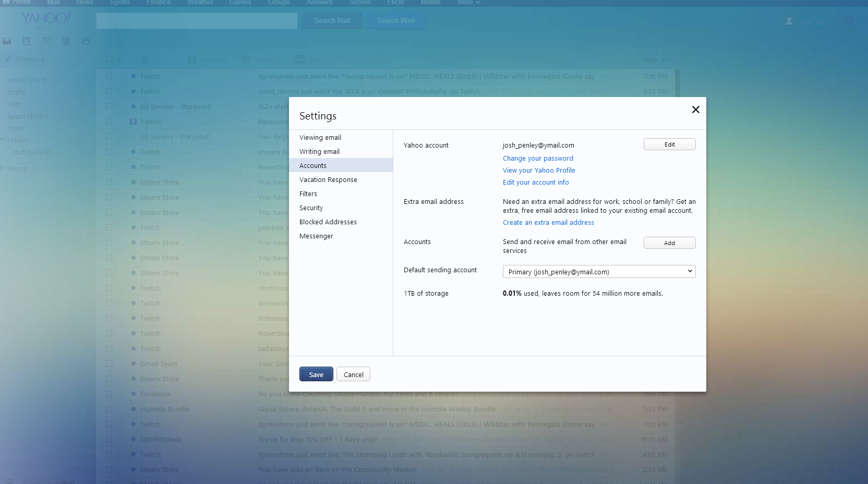Screen dimensions: 868x484
Task: Click the More actions ellipsis icon
Action: point(299,60)
